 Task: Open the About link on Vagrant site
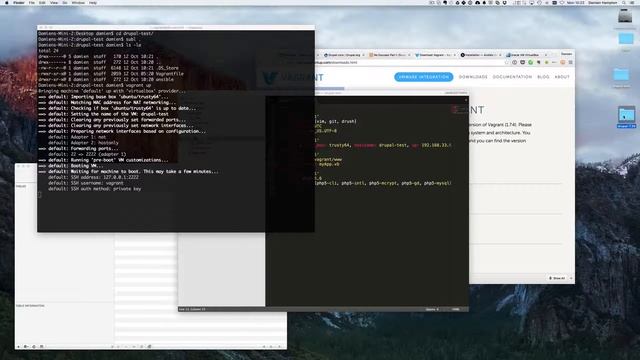coord(562,77)
